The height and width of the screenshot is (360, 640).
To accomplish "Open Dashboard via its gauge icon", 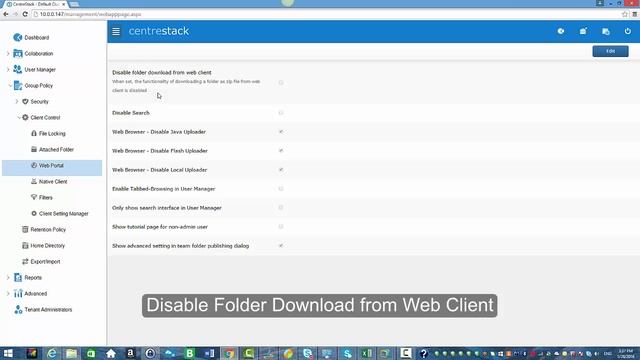I will (18, 38).
